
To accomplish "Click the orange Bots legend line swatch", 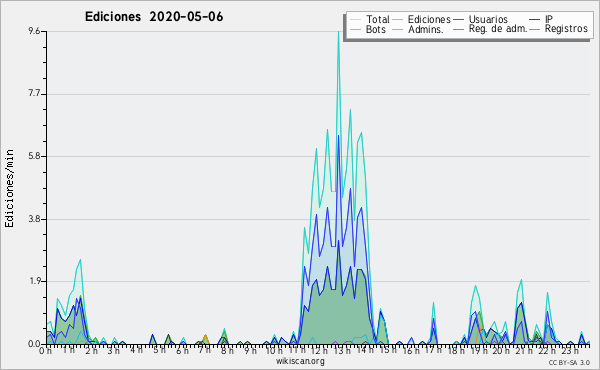I will (355, 29).
